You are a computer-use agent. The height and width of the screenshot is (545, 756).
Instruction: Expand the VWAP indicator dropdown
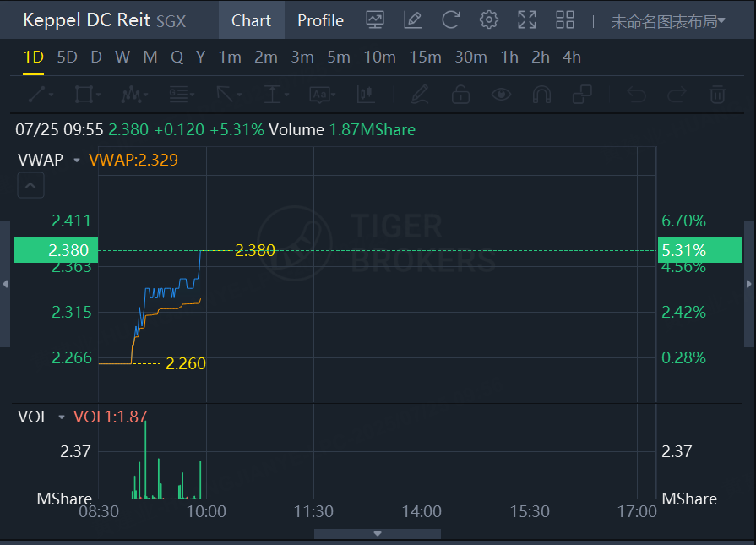pyautogui.click(x=76, y=161)
